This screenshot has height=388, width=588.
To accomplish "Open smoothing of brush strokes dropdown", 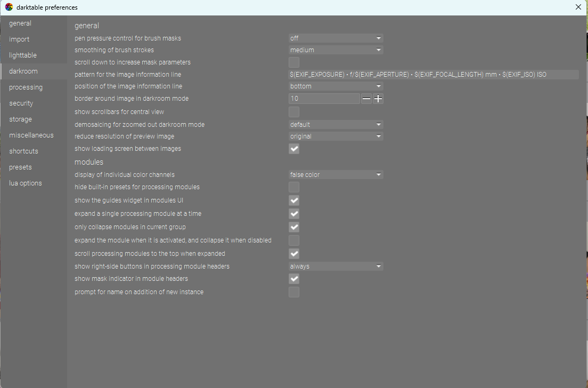I will pyautogui.click(x=336, y=50).
